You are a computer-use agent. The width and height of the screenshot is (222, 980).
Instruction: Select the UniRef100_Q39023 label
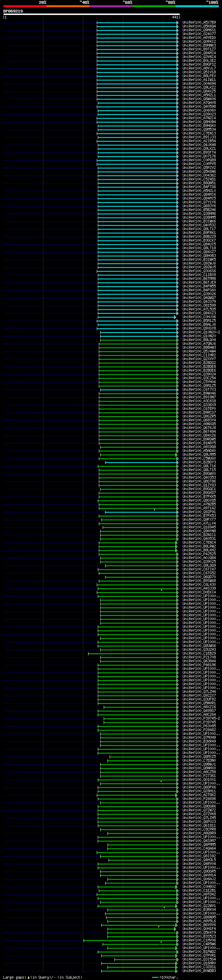[199, 114]
